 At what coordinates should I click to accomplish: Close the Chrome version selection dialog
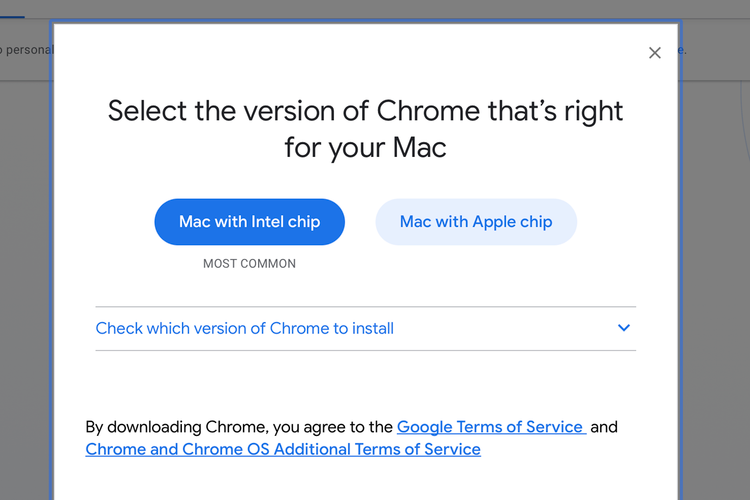[655, 53]
